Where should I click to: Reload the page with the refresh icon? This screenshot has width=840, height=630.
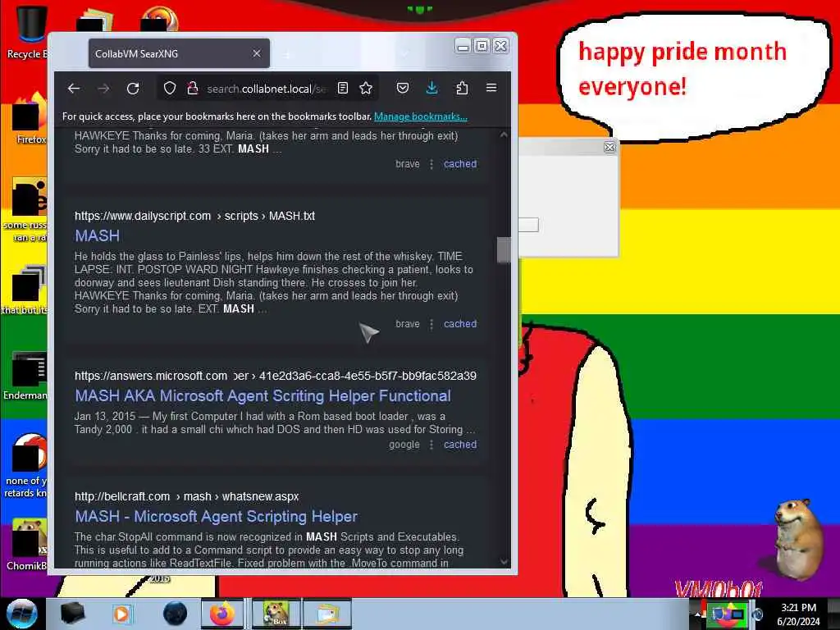tap(133, 89)
